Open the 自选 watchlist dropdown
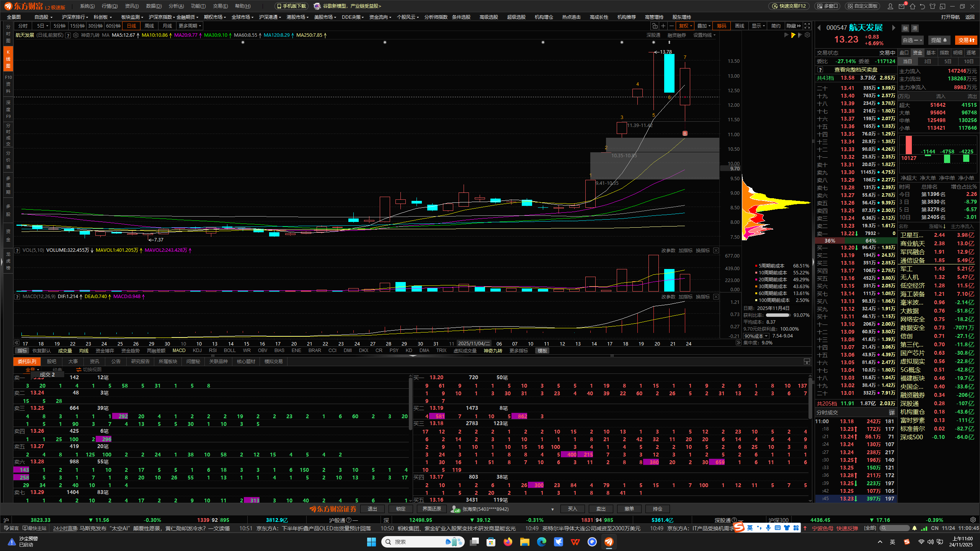 [913, 40]
